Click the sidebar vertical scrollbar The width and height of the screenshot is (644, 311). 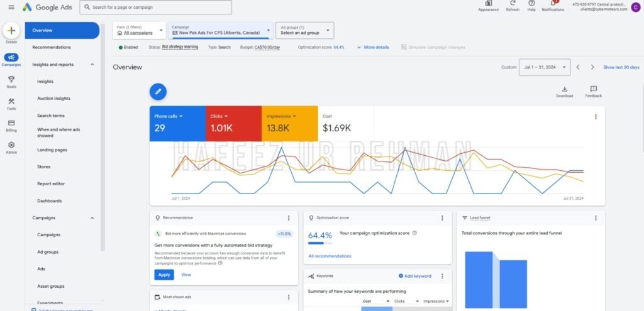coord(103,137)
